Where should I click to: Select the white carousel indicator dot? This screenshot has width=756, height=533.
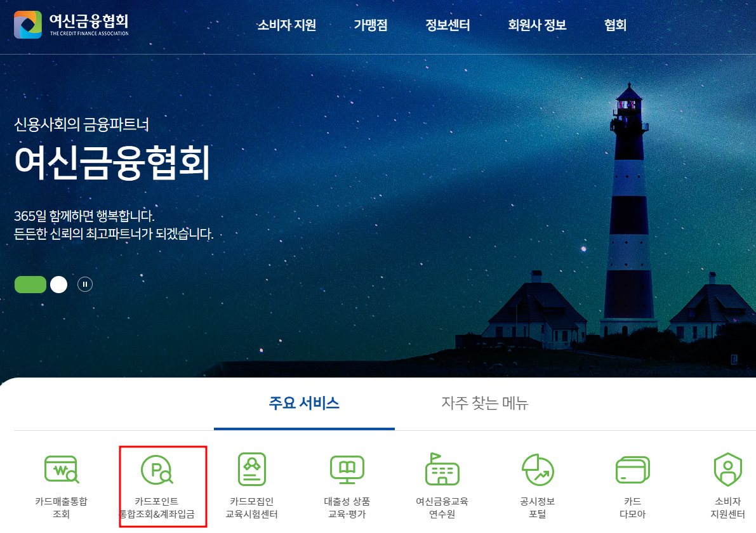pos(59,284)
